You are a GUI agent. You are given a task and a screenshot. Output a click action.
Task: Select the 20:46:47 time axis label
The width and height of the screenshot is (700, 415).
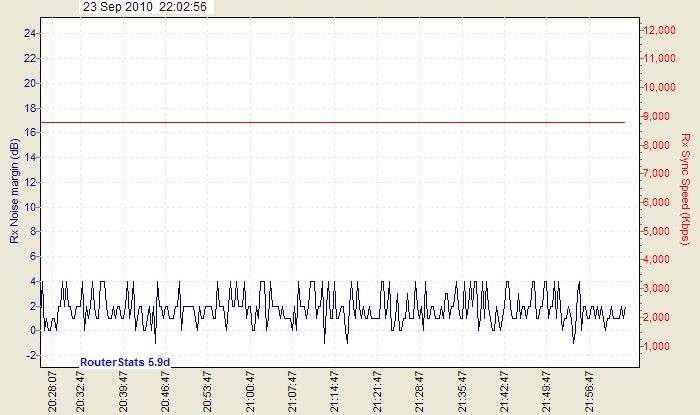[x=166, y=391]
